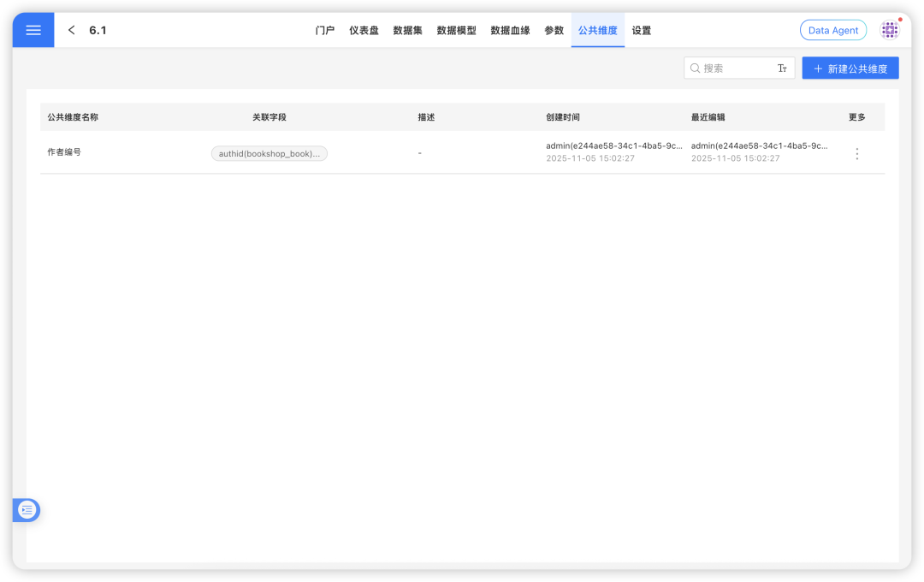Image resolution: width=924 pixels, height=582 pixels.
Task: Click the editor admin text under 最近编辑
Action: (759, 145)
